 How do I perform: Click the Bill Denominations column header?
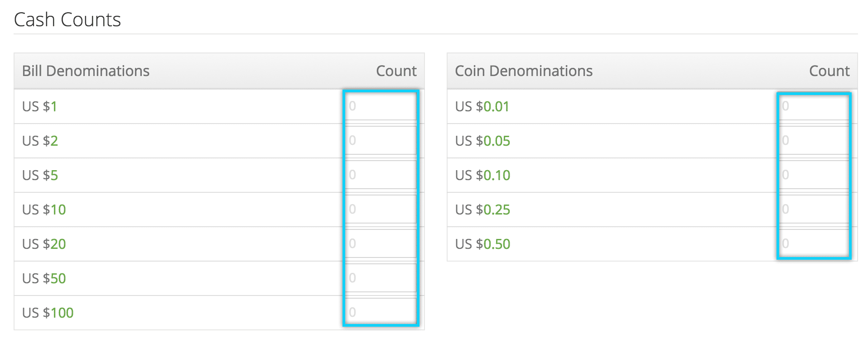point(86,71)
